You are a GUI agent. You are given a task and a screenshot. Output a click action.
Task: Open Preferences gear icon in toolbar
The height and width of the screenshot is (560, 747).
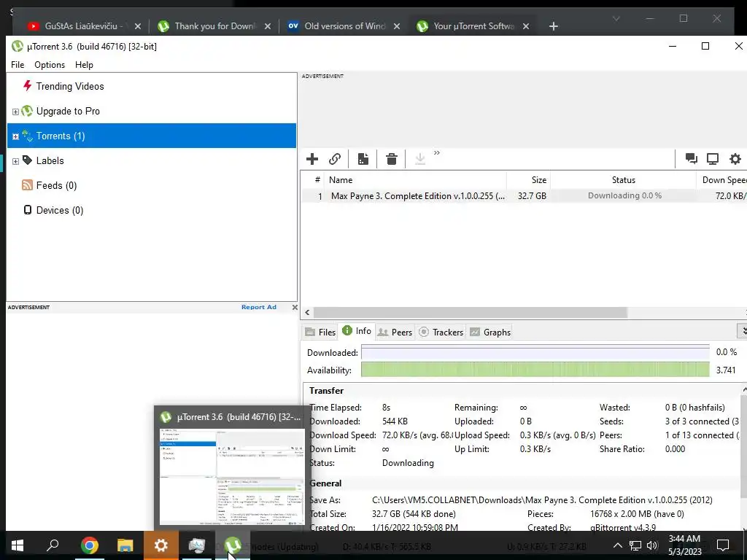coord(735,158)
